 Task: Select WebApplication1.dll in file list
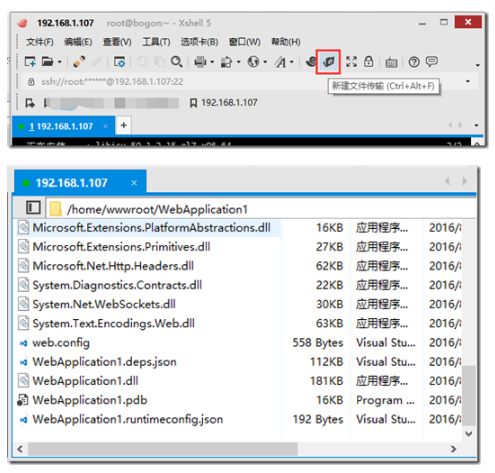click(85, 381)
